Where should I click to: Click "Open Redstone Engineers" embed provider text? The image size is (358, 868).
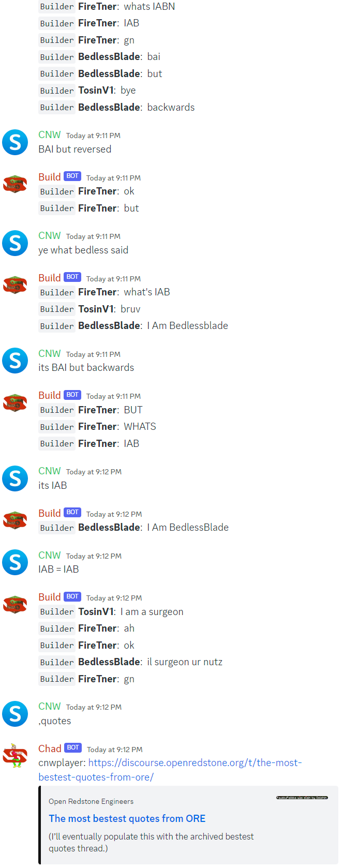(x=91, y=801)
